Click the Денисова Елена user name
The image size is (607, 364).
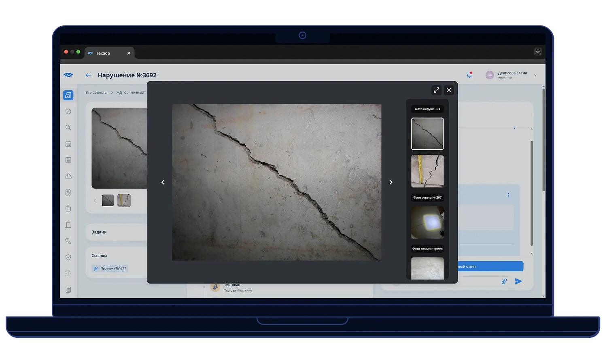[x=512, y=73]
